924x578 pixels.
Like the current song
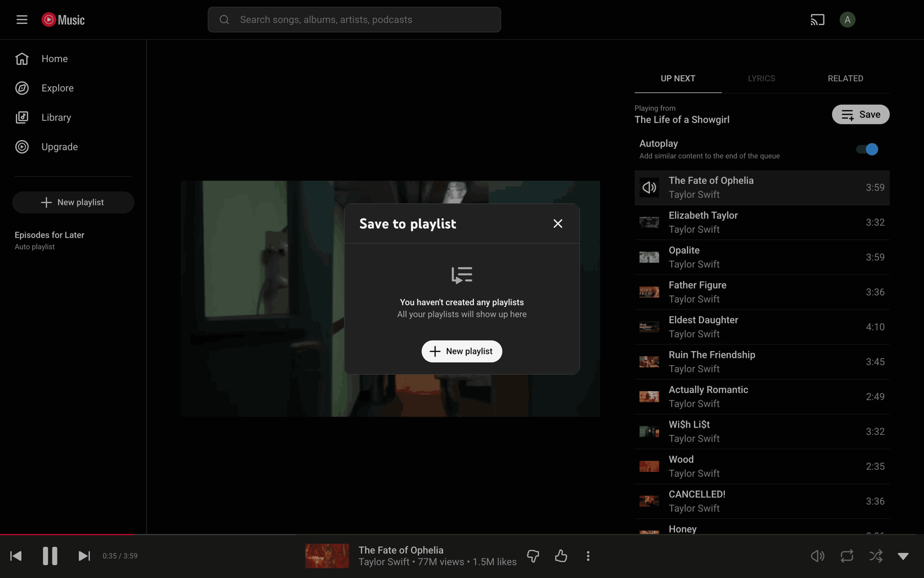(x=561, y=556)
